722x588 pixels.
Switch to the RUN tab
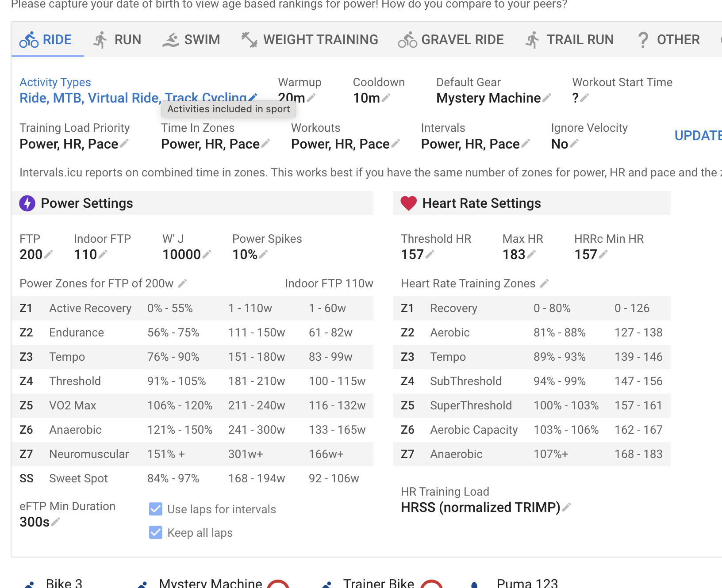117,40
